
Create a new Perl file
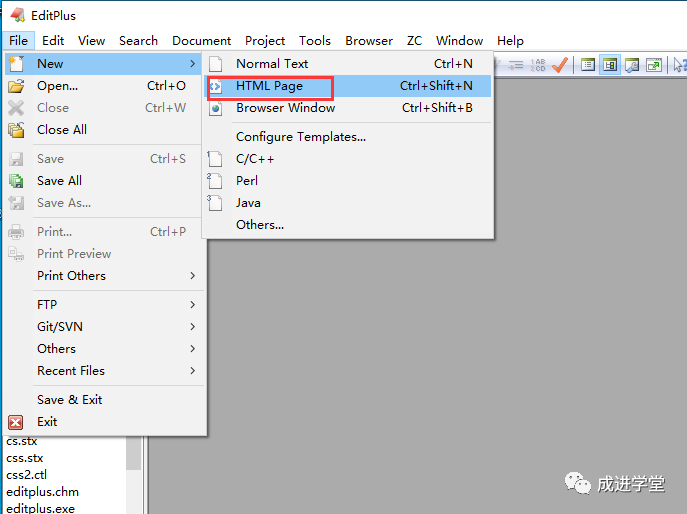click(348, 181)
